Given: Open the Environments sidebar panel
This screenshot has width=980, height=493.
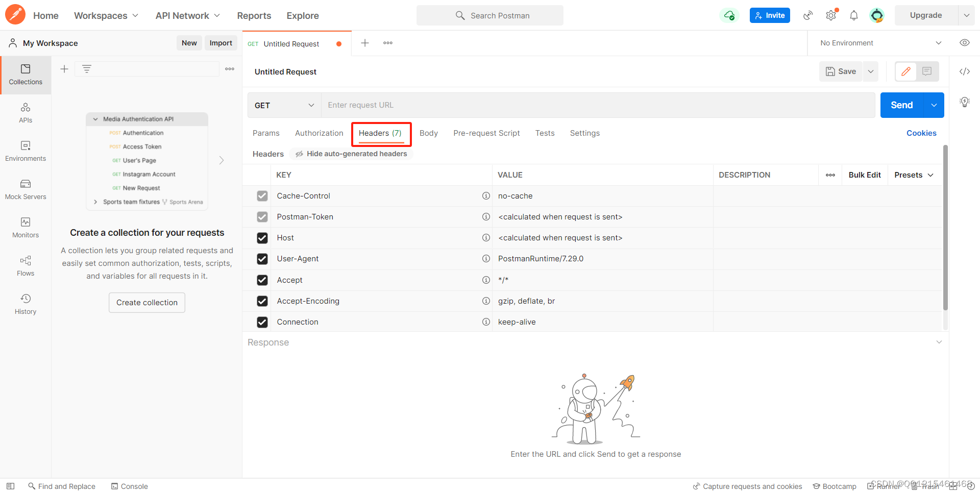Looking at the screenshot, I should pos(26,151).
